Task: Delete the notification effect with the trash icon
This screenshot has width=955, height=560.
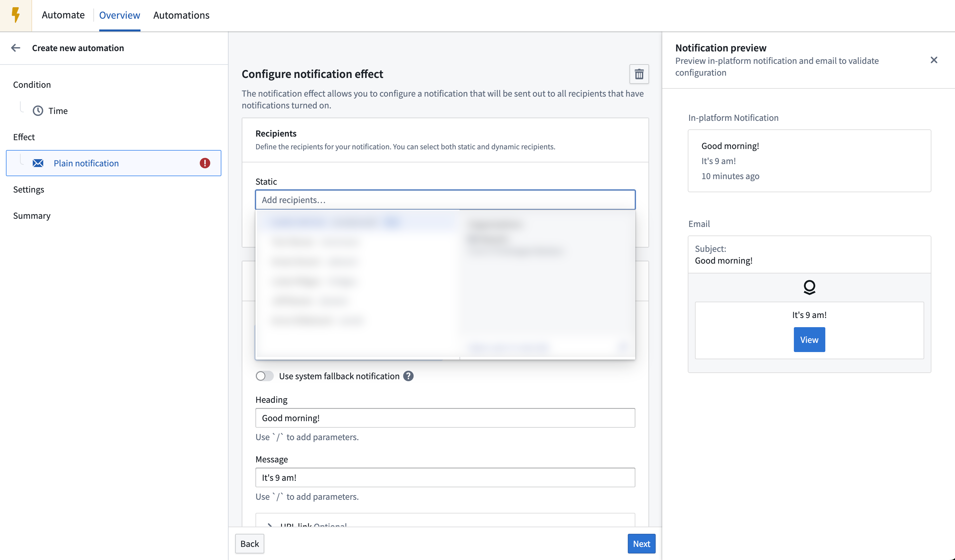Action: [639, 74]
